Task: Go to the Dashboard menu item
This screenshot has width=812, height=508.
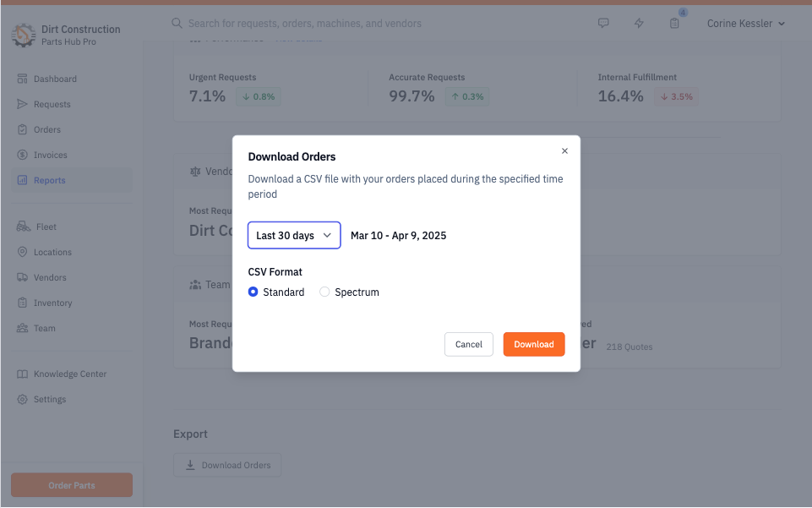Action: click(55, 79)
